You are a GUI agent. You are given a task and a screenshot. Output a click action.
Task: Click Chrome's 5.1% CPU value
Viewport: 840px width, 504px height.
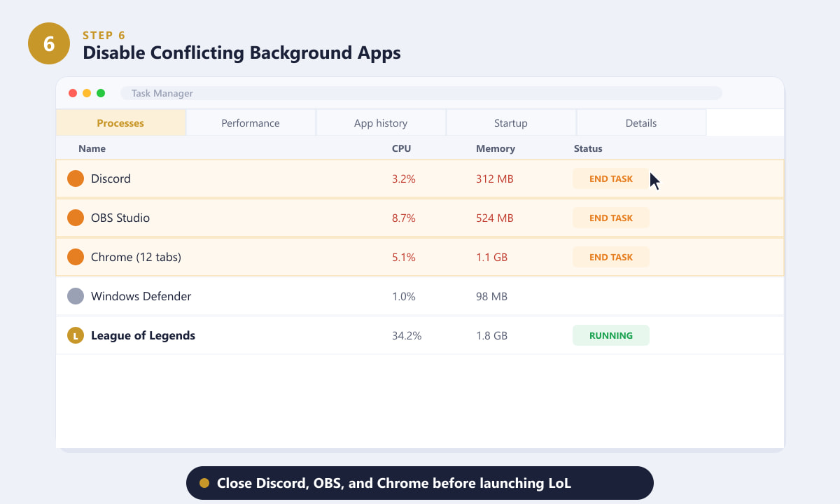(404, 257)
